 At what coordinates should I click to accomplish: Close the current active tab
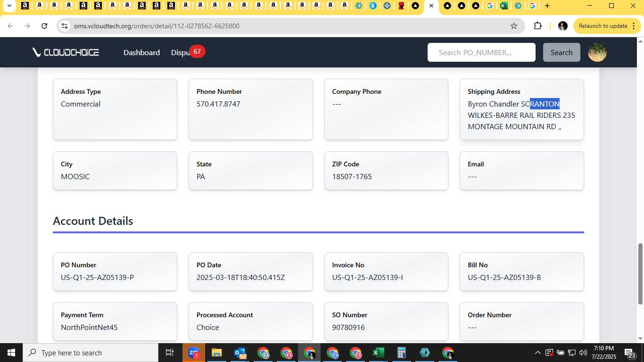(x=431, y=6)
